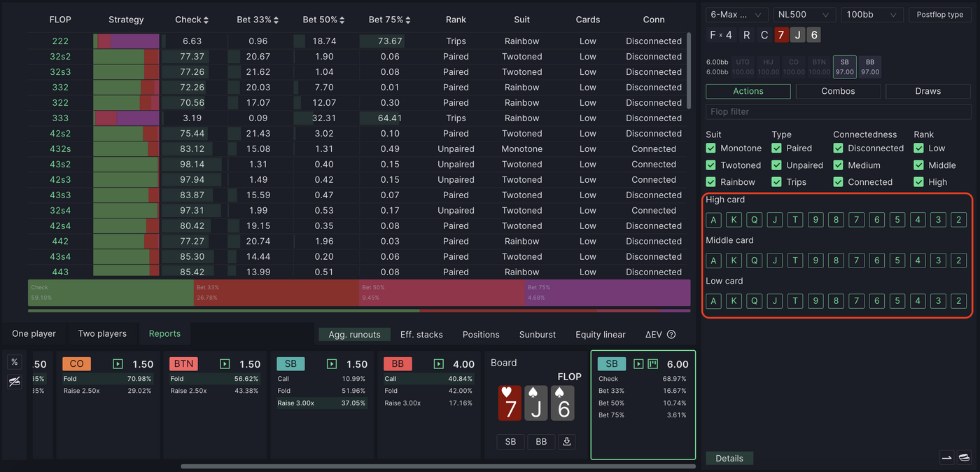Viewport: 980px width, 472px height.
Task: Click the Details button
Action: (x=729, y=458)
